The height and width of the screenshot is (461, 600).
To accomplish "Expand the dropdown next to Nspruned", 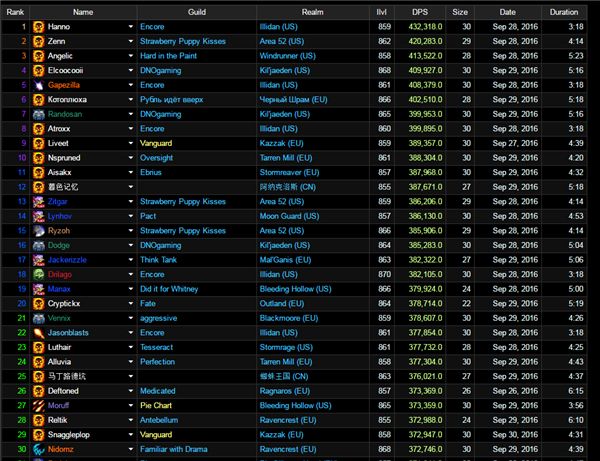I will (x=131, y=158).
